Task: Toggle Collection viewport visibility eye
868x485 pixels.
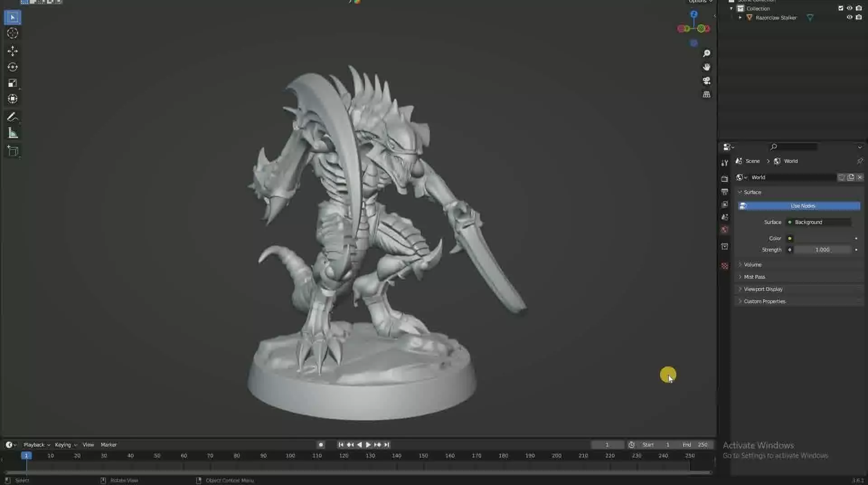Action: coord(849,8)
